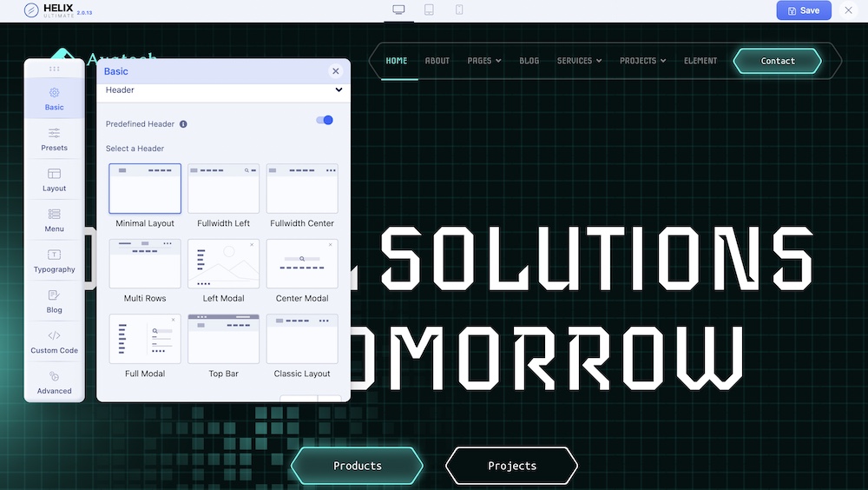Viewport: 868px width, 490px height.
Task: Open the Basic settings panel icon
Action: pos(54,92)
